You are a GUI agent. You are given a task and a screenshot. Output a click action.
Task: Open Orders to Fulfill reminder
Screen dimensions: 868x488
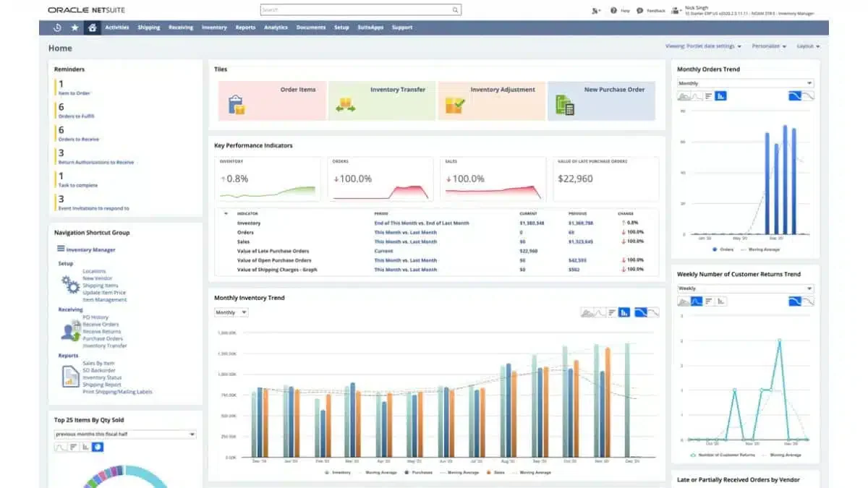[76, 116]
